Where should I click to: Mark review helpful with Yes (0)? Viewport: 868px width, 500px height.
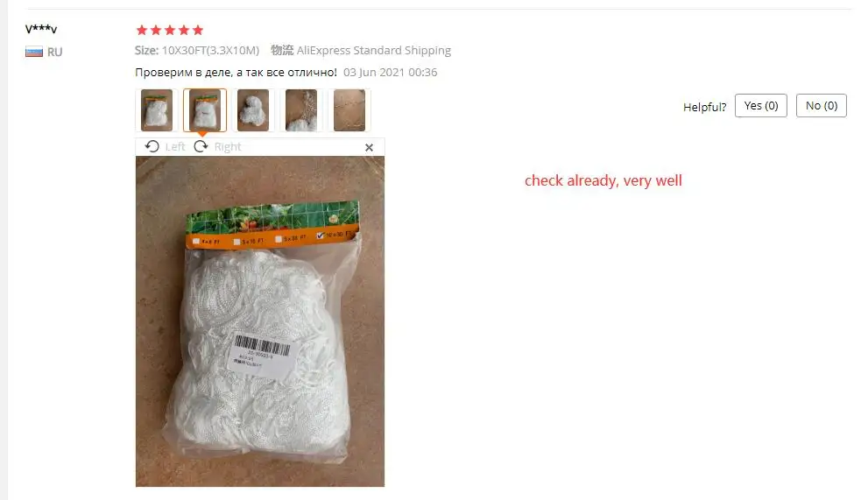(x=760, y=106)
